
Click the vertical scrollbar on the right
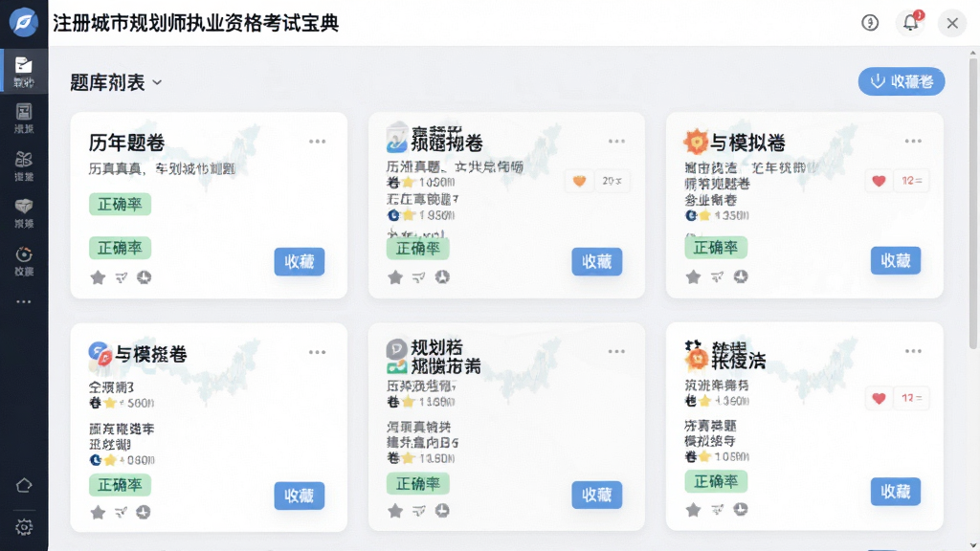[973, 203]
